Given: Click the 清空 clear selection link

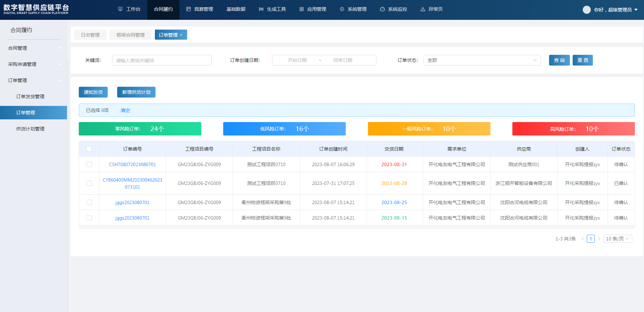Looking at the screenshot, I should [x=125, y=110].
